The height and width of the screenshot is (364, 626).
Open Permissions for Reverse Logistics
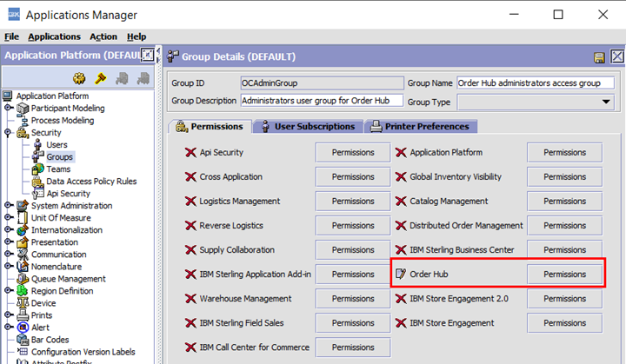click(x=353, y=226)
